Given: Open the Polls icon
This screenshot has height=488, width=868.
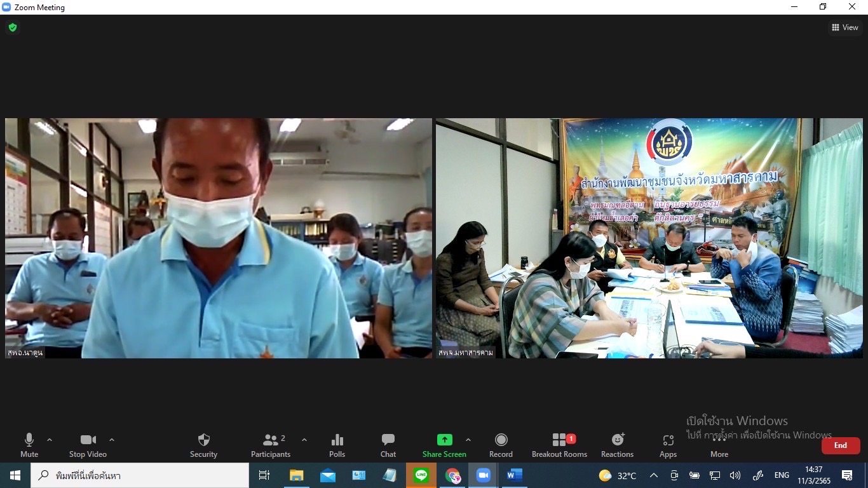Looking at the screenshot, I should point(337,445).
